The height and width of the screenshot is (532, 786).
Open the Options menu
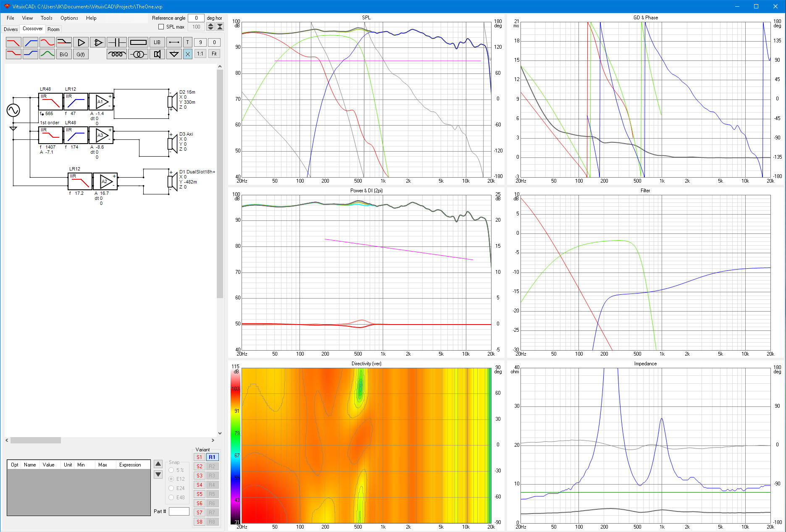point(69,18)
